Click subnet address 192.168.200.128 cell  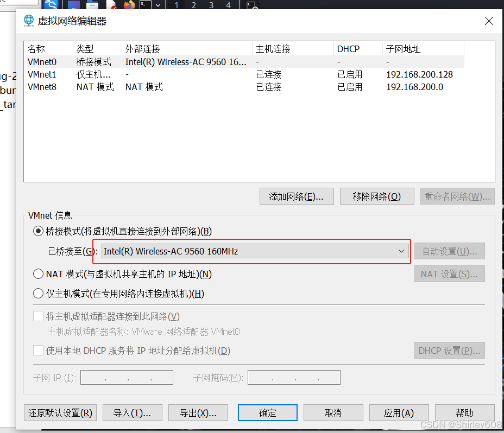click(x=419, y=74)
